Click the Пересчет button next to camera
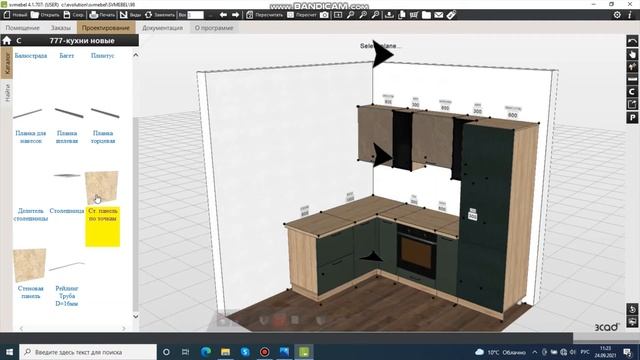 (302, 15)
